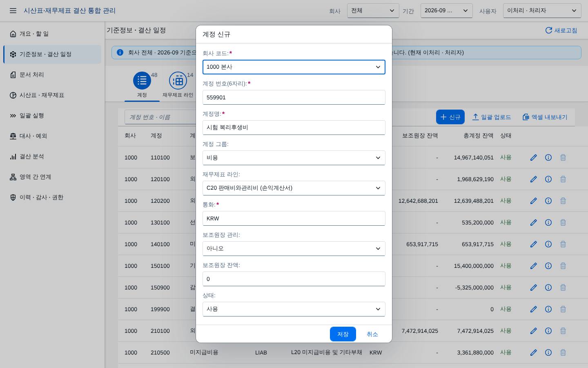Open the 재무제표 라인 dropdown
This screenshot has height=368, width=588.
294,188
